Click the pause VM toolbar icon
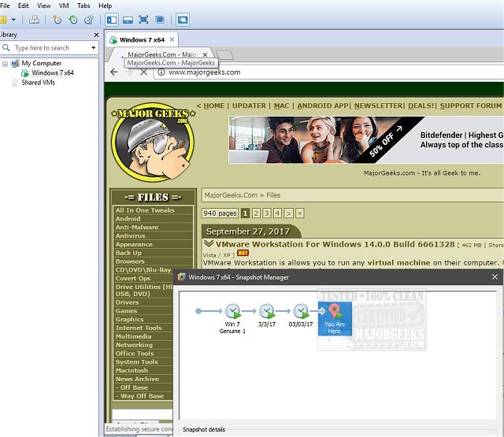Viewport: 504px width, 437px height. [x=3, y=20]
